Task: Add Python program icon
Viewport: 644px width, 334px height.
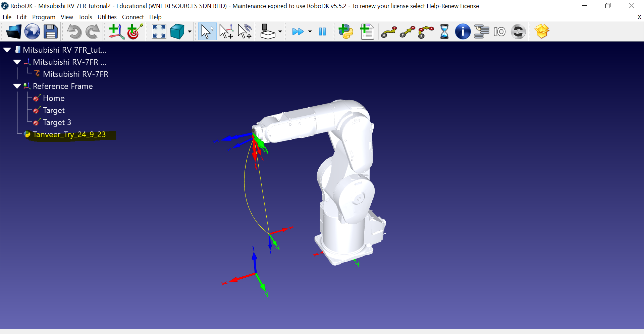Action: click(x=346, y=32)
